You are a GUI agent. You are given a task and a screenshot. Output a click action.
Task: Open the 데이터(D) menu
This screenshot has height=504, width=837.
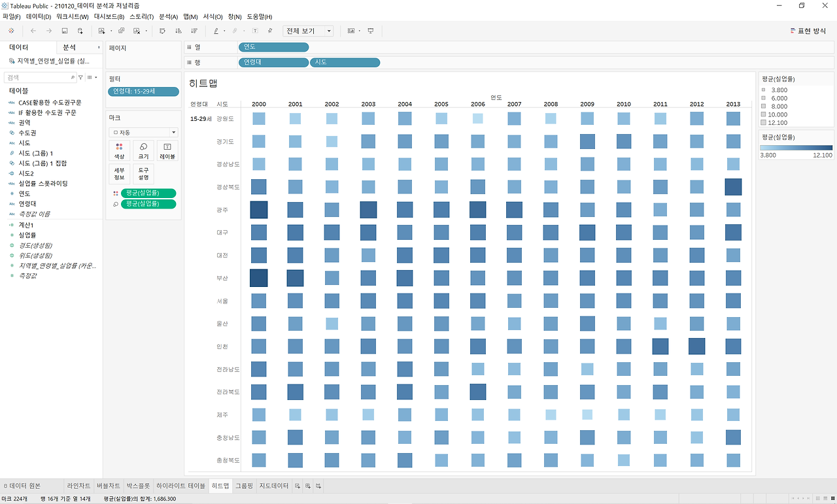click(39, 16)
